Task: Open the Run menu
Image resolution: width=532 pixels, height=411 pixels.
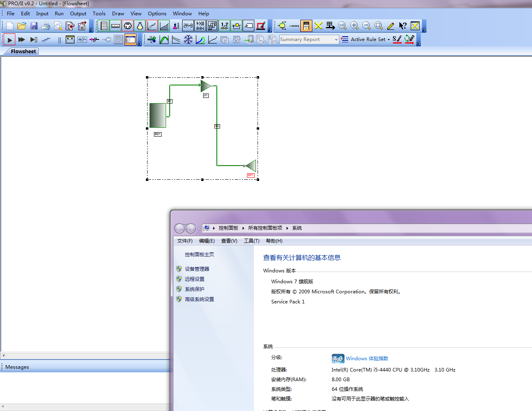Action: point(59,13)
